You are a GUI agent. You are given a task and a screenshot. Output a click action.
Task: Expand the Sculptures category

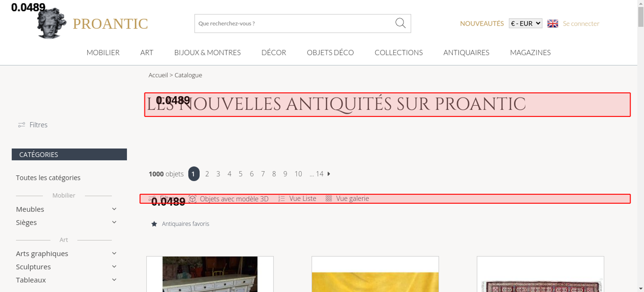114,267
